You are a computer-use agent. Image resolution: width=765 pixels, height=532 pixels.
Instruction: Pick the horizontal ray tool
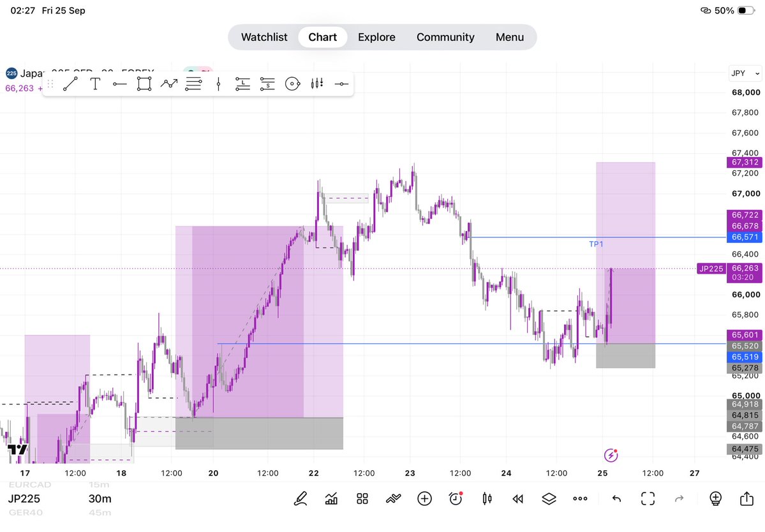coord(119,84)
